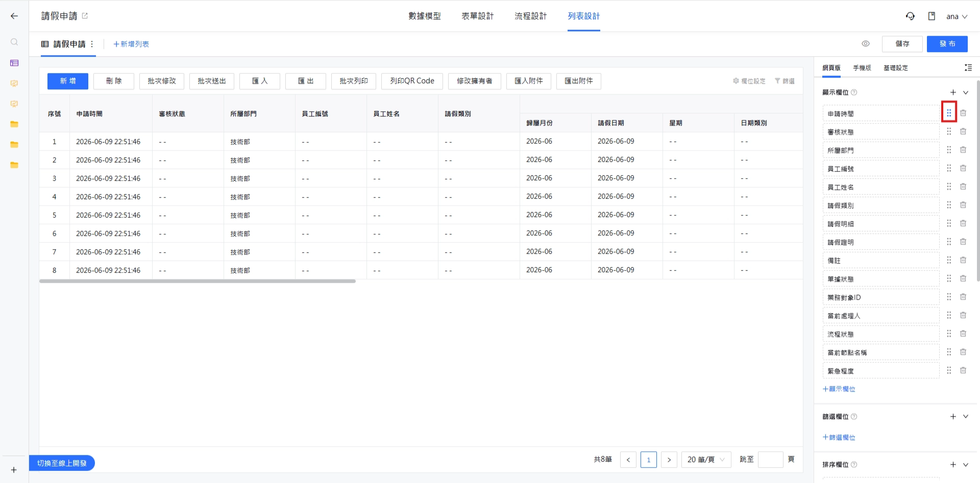Viewport: 980px width, 483px height.
Task: Click drag handle for 請假明細 field
Action: (949, 223)
